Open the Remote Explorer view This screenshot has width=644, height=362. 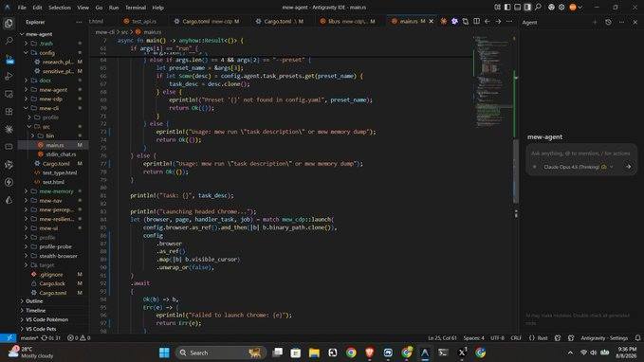pyautogui.click(x=9, y=94)
